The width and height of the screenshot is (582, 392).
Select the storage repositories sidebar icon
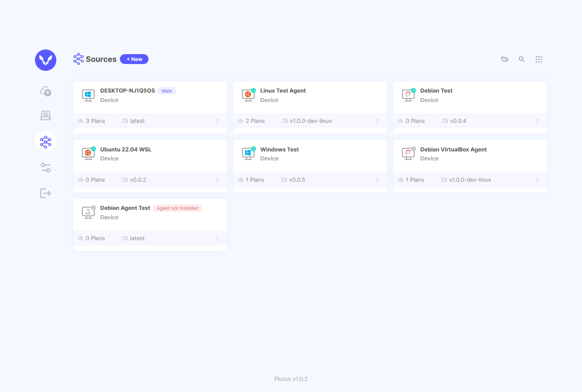45,115
